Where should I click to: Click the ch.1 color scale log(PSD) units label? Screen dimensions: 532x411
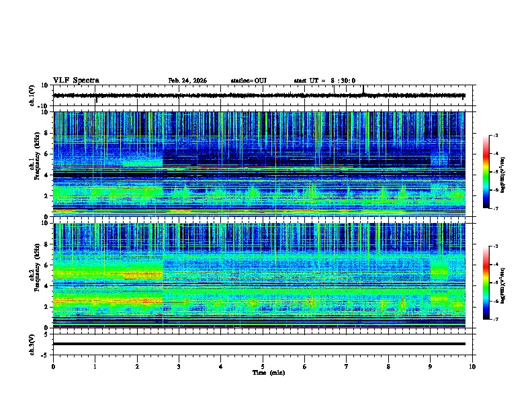pos(503,175)
